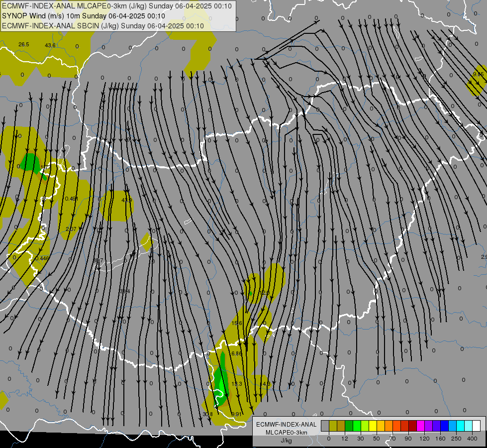Choose the white swatch at legend end
Image resolution: width=487 pixels, height=448 pixels.
click(x=476, y=426)
